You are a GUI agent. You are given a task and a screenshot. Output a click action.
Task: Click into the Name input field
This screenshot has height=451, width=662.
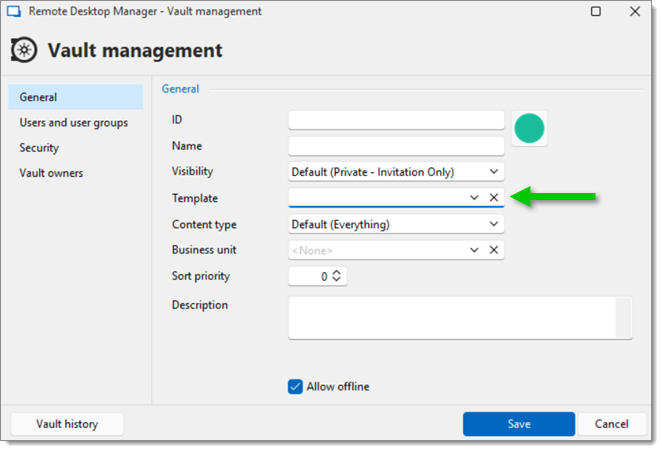tap(396, 146)
